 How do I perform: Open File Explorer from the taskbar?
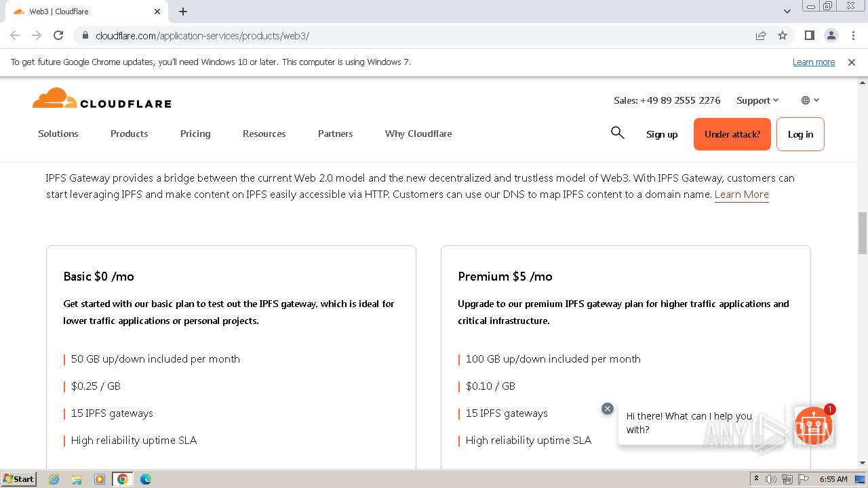77,479
